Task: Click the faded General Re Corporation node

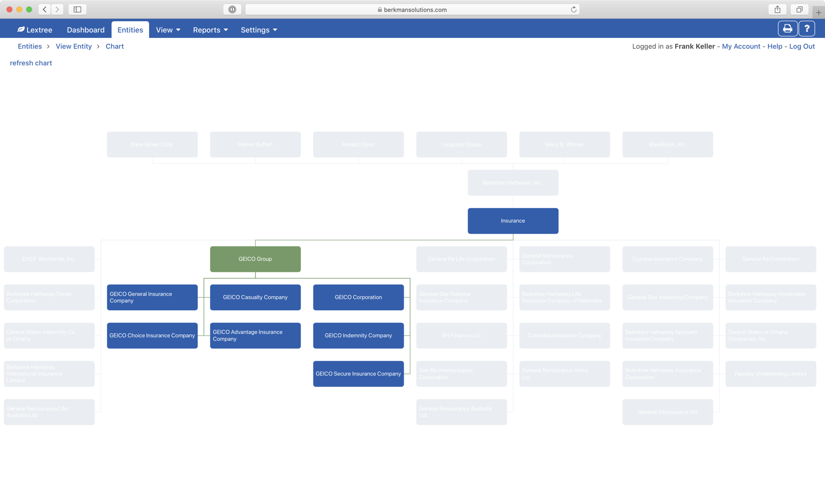Action: click(771, 259)
